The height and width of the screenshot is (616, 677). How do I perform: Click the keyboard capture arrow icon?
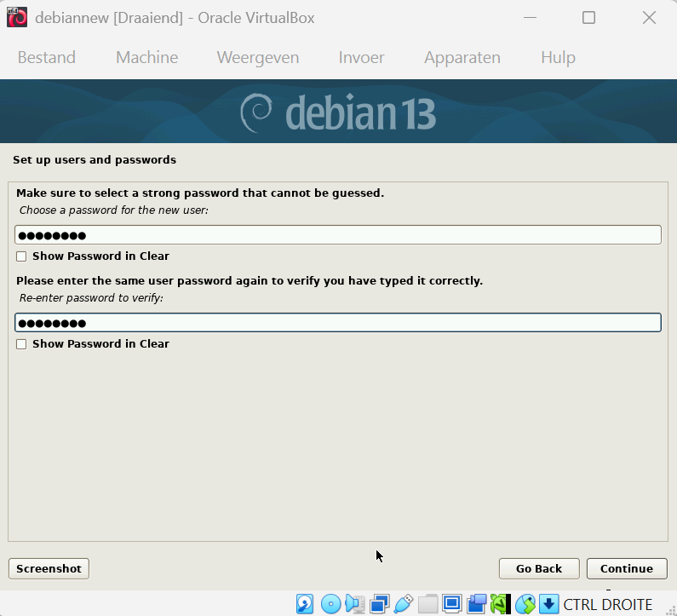548,603
